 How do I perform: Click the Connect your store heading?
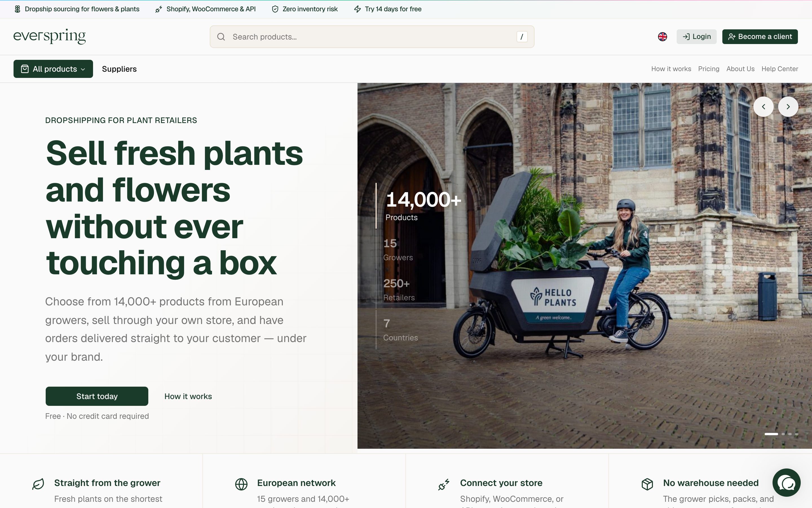tap(501, 483)
